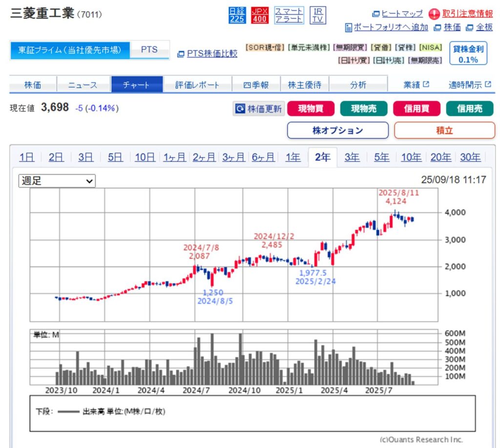Click the 1,250 low price label

(213, 293)
